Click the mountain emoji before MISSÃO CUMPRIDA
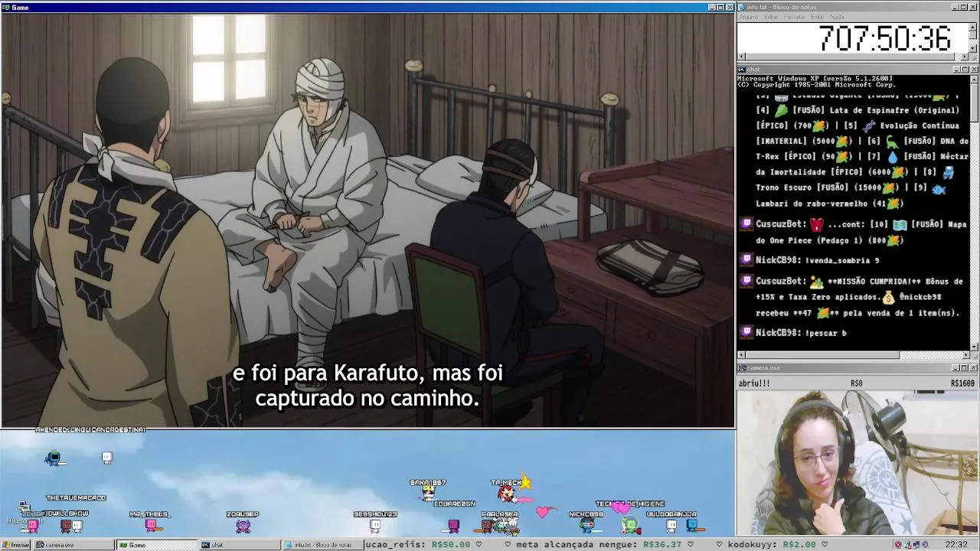The width and height of the screenshot is (980, 551). click(x=817, y=282)
